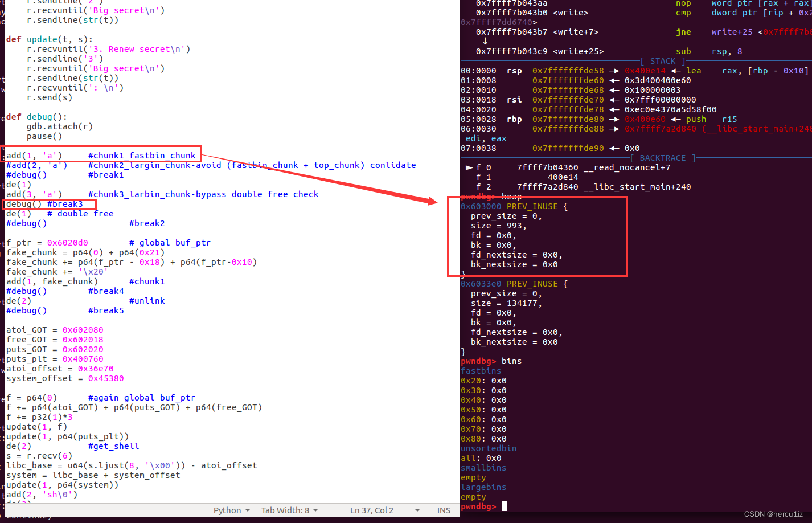Click the 'f += p32(1)*3' line

pos(39,417)
